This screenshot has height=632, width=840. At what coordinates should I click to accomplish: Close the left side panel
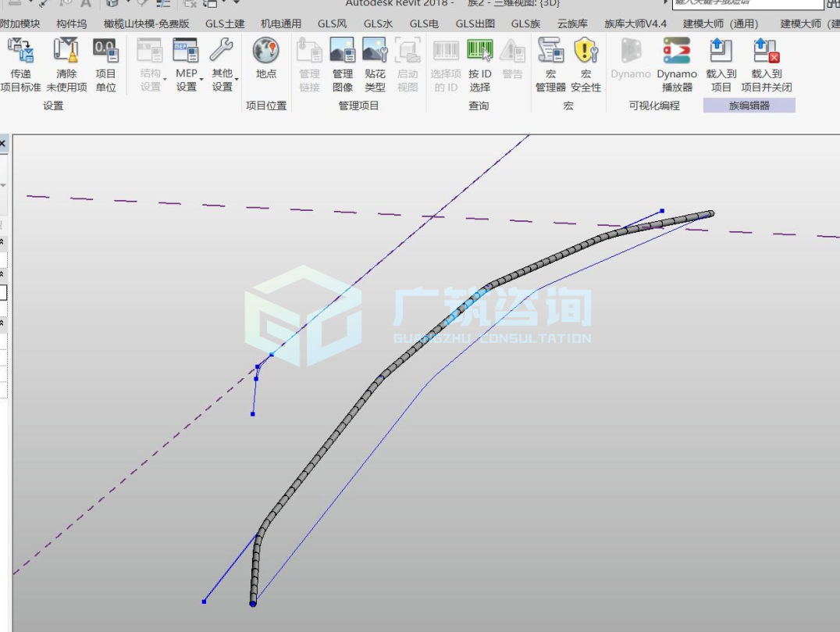point(2,143)
